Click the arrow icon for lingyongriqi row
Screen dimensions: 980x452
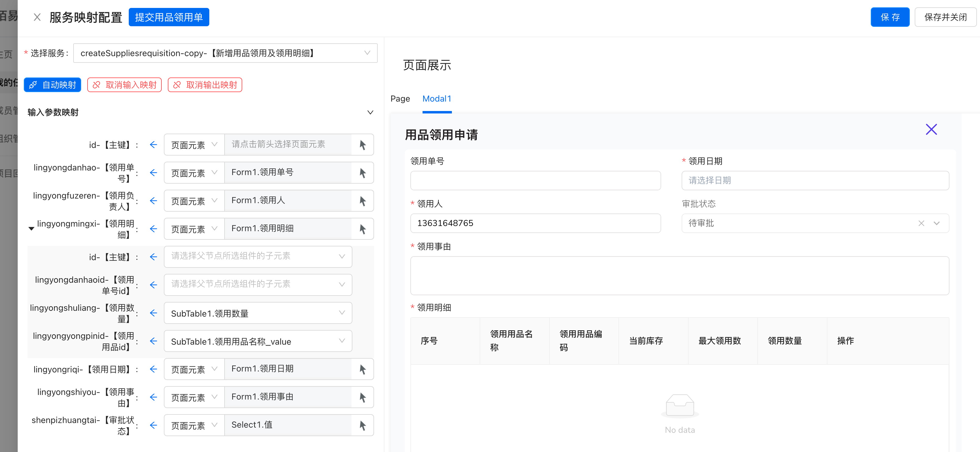pos(153,369)
